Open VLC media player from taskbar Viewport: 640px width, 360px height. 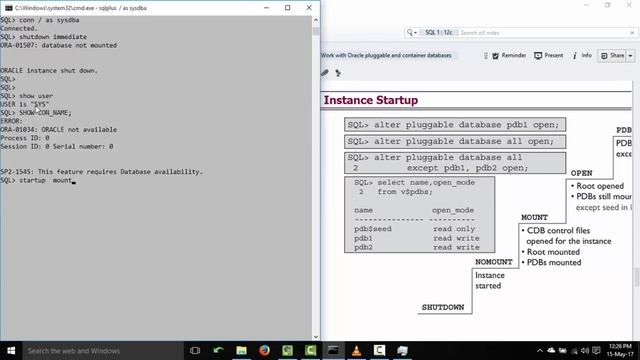click(356, 351)
